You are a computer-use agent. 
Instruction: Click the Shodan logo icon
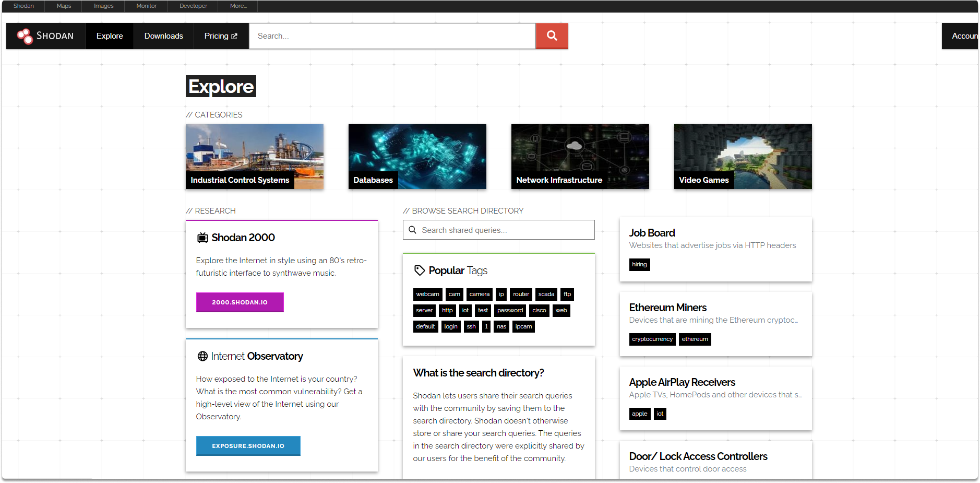(25, 36)
